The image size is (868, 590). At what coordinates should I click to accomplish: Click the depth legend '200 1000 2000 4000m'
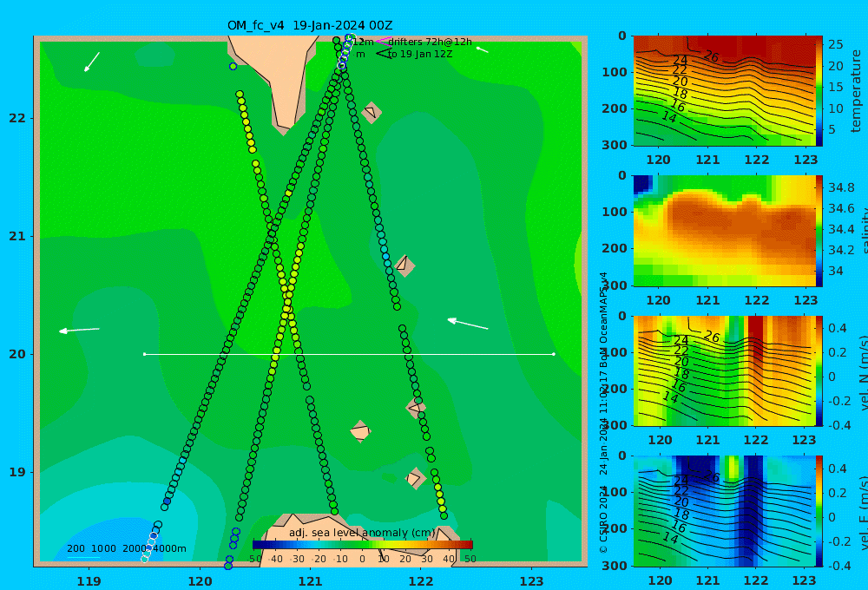[126, 548]
